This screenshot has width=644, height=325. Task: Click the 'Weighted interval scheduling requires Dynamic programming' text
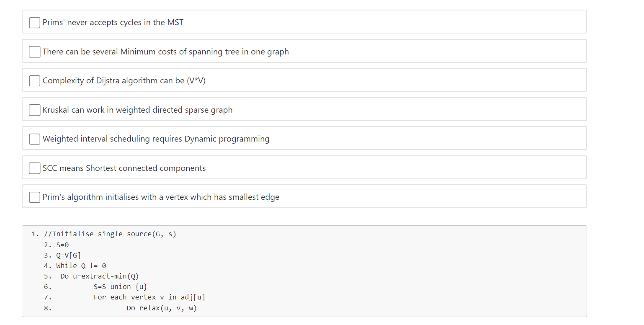tap(156, 139)
